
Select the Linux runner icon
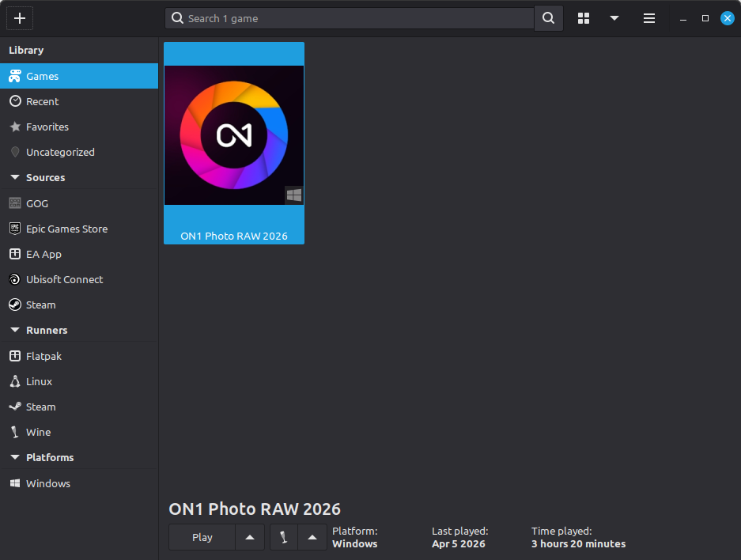pos(14,381)
